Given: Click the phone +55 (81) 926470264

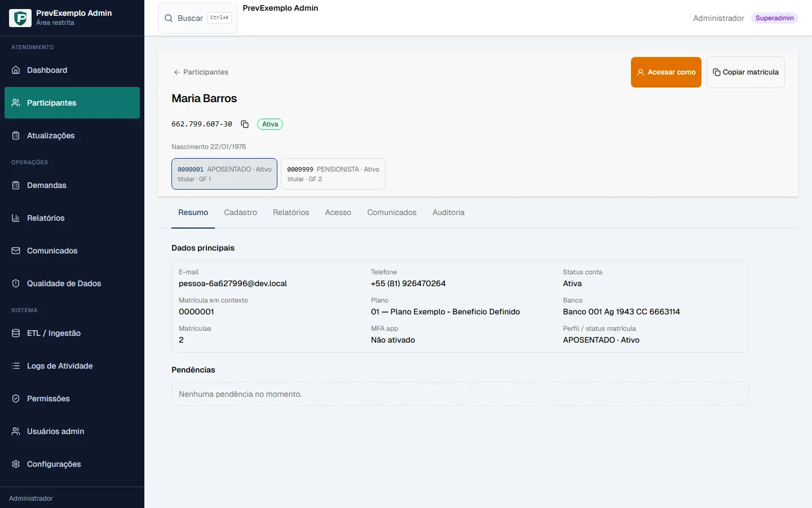Looking at the screenshot, I should [x=408, y=283].
